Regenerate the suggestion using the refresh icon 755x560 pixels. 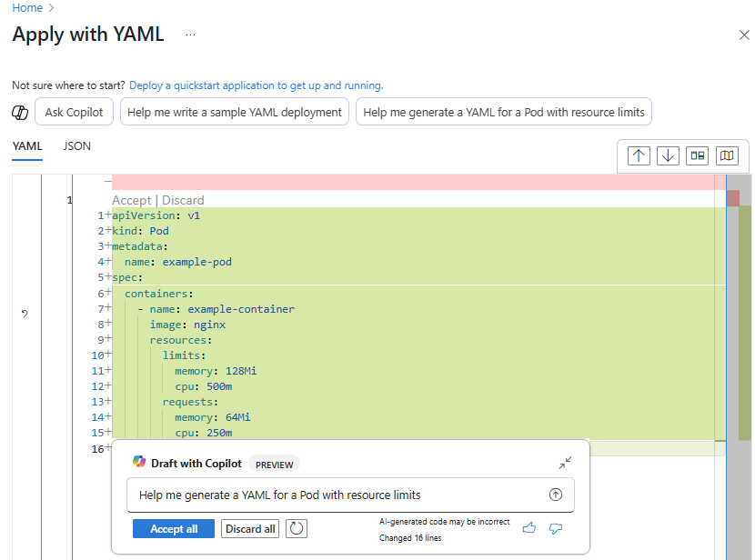tap(296, 528)
